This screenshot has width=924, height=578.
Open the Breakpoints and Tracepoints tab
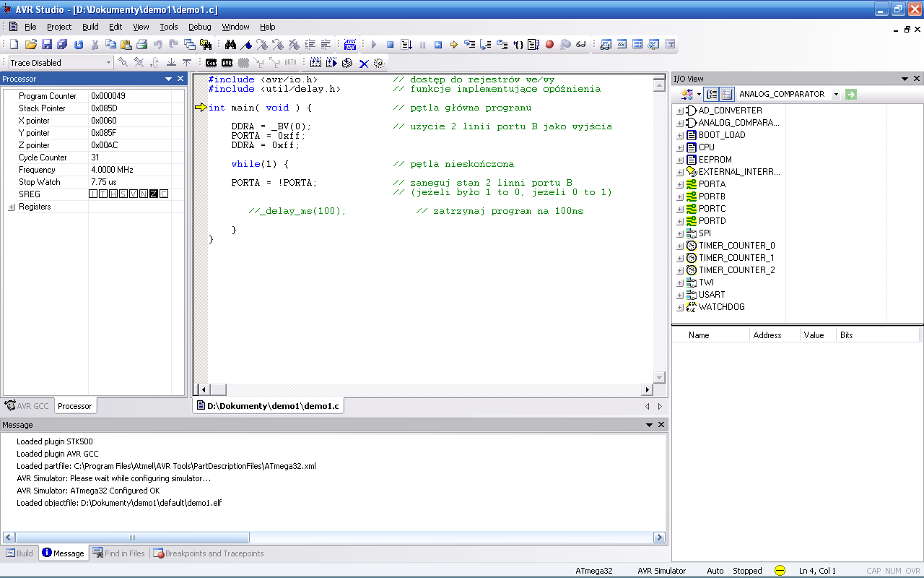(208, 553)
